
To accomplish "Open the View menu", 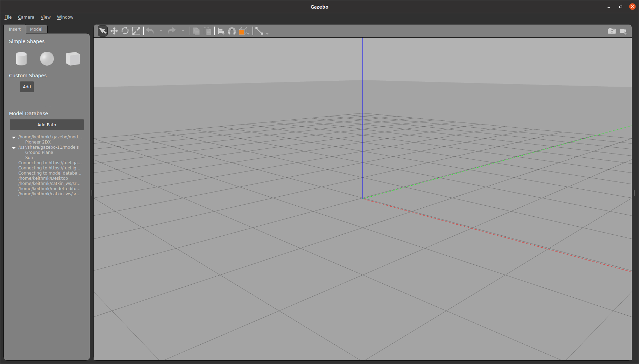I will click(x=46, y=17).
